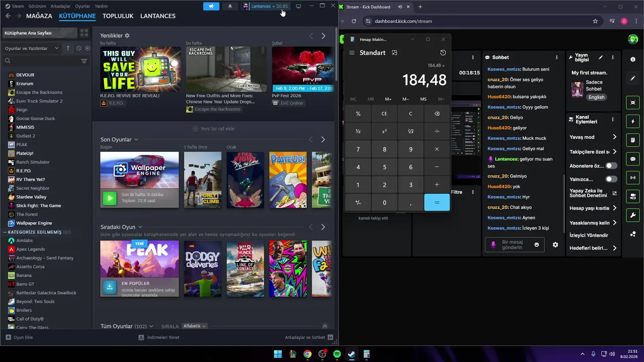Open Görünüm menu in Steam
This screenshot has height=362, width=644.
pos(37,6)
